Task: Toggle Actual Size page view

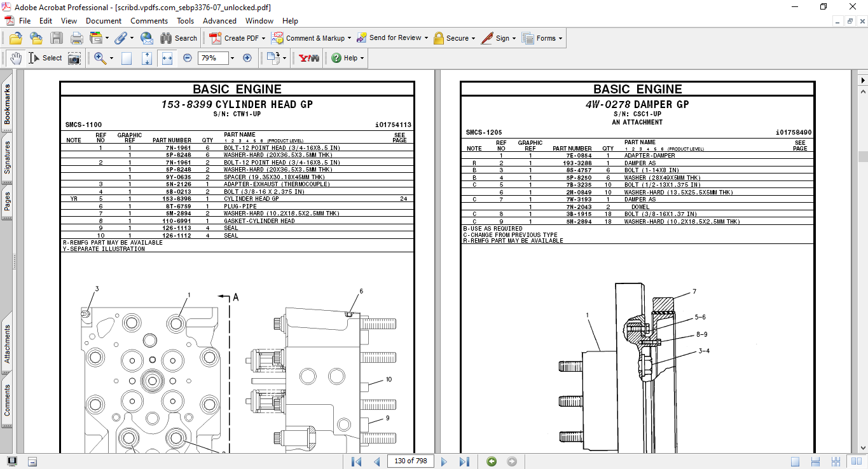Action: coord(127,58)
